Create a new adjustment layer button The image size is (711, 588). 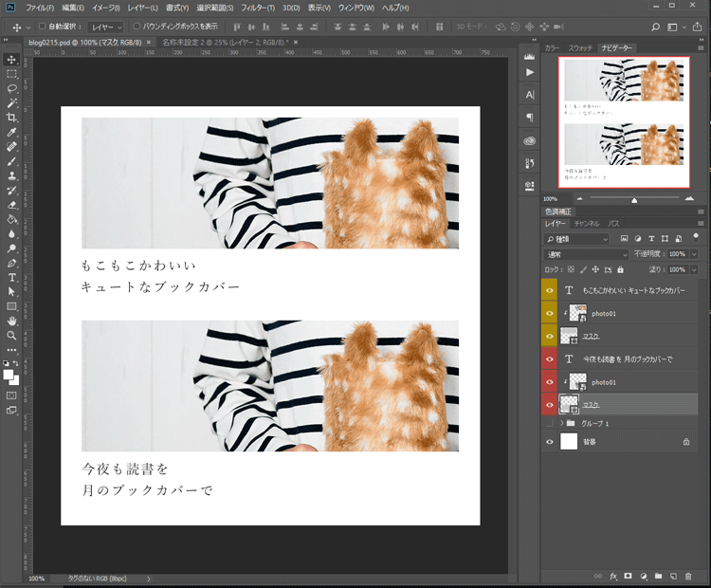[644, 576]
